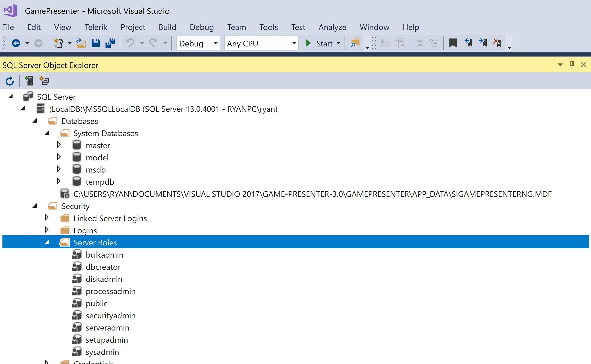This screenshot has width=591, height=364.
Task: Click the Toggle Bookmark icon
Action: coord(453,43)
